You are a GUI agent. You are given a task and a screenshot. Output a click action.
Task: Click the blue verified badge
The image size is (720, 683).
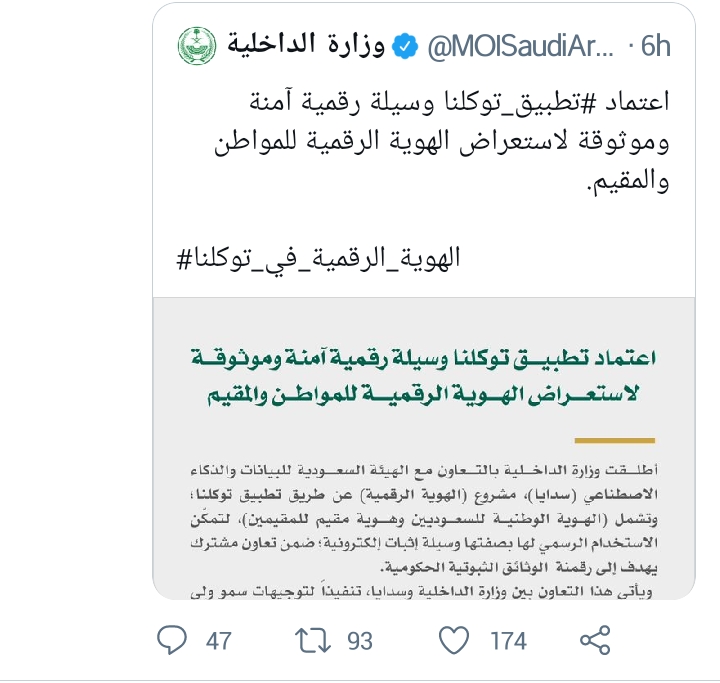coord(405,46)
